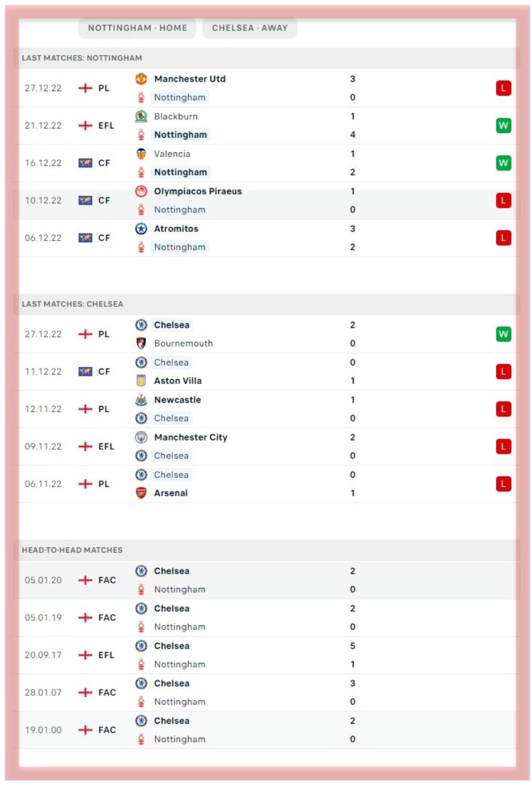Click the Atromitos club crest icon
The image size is (532, 789).
(x=141, y=229)
